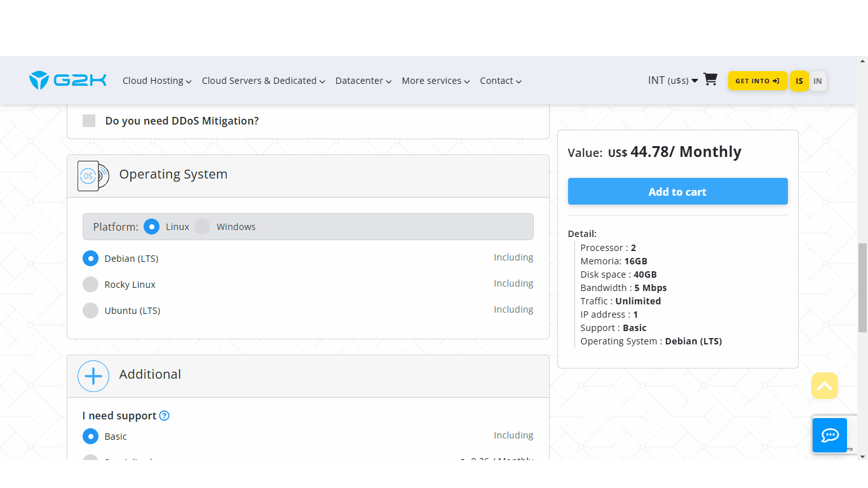The width and height of the screenshot is (868, 488).
Task: Expand the More services menu
Action: (436, 81)
